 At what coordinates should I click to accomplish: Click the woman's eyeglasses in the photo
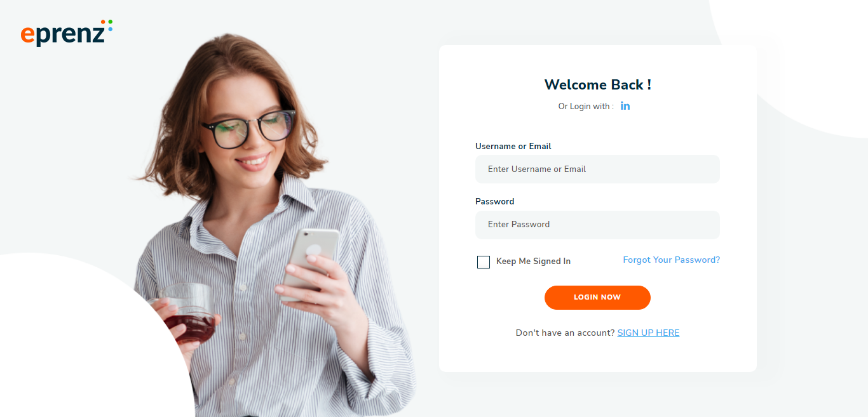click(248, 128)
